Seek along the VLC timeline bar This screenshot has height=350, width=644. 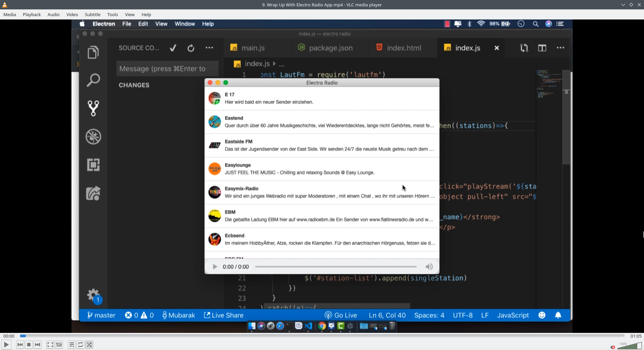(322, 336)
